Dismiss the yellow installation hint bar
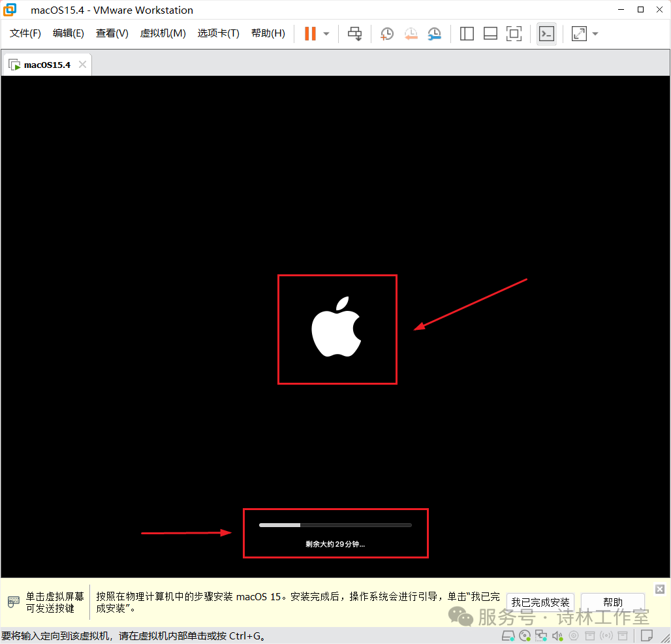Screen dimensions: 671x644 [660, 589]
